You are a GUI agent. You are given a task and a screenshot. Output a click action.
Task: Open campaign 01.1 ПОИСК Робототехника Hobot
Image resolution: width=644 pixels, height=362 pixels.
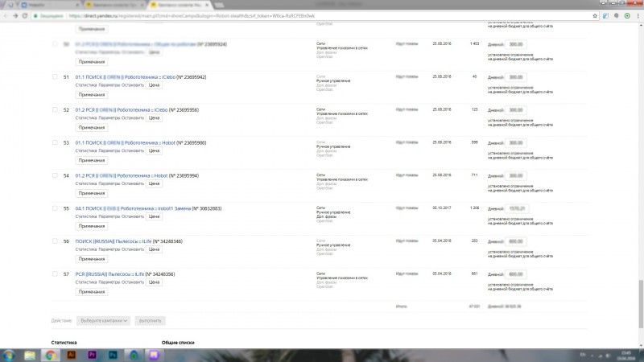pyautogui.click(x=126, y=143)
